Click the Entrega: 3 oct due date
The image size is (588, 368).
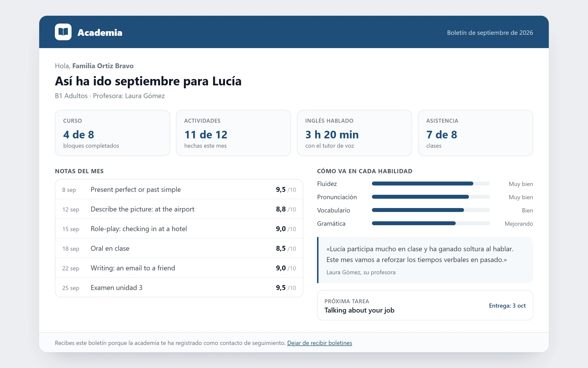pyautogui.click(x=507, y=305)
